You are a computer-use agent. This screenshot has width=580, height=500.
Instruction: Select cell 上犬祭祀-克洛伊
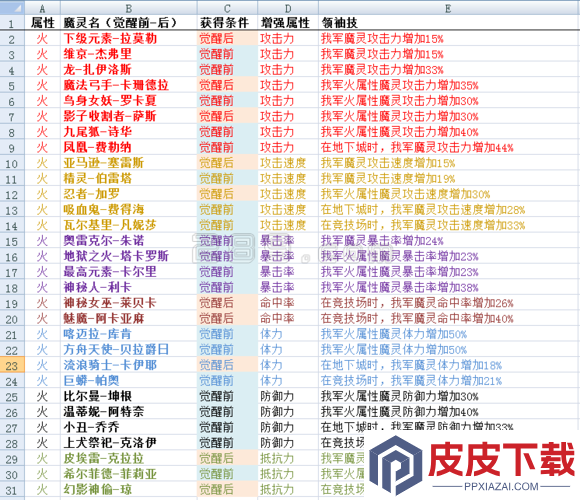coord(129,442)
